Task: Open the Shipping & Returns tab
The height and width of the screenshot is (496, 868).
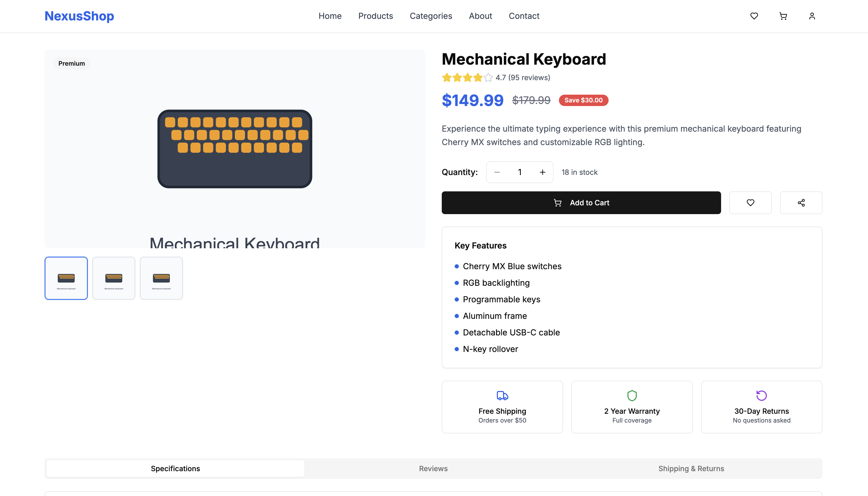Action: click(691, 468)
